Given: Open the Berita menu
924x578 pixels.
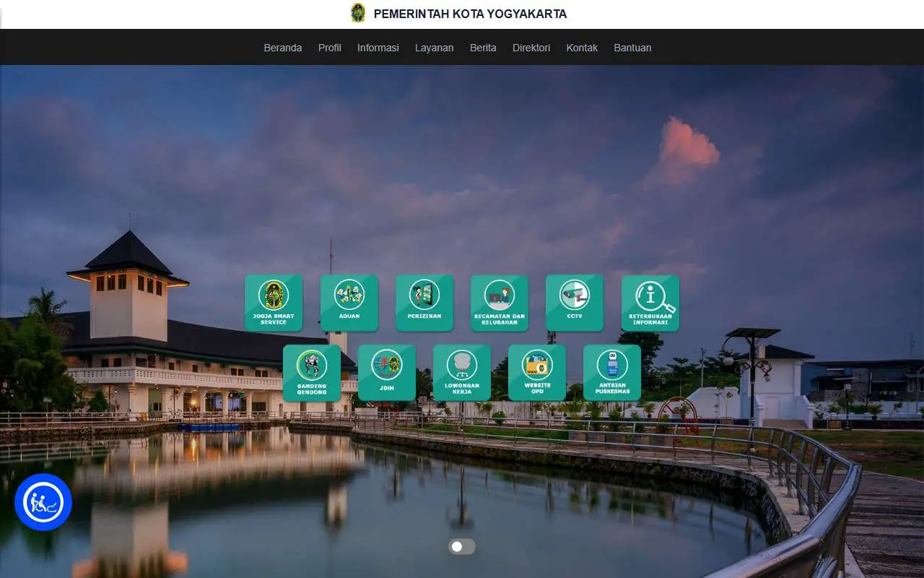Looking at the screenshot, I should (483, 48).
